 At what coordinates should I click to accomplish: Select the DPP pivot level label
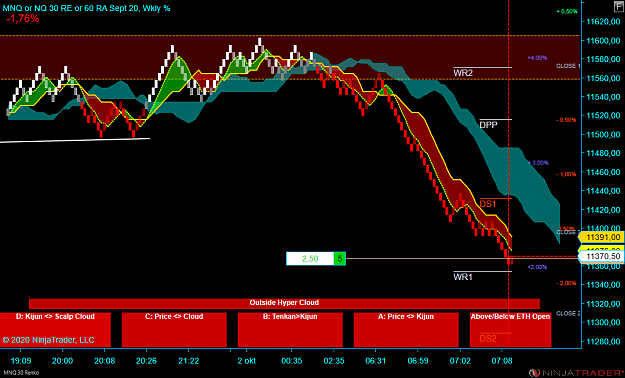pos(488,125)
